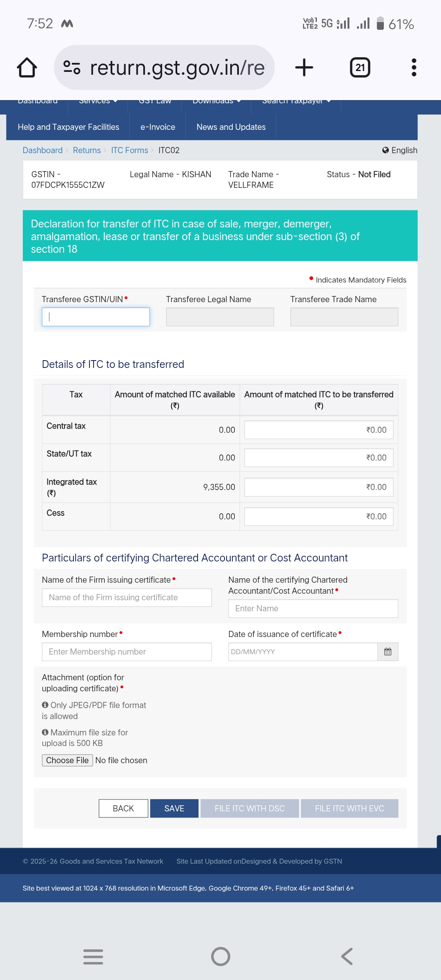This screenshot has height=980, width=441.
Task: Tap the browser home icon
Action: coord(27,67)
